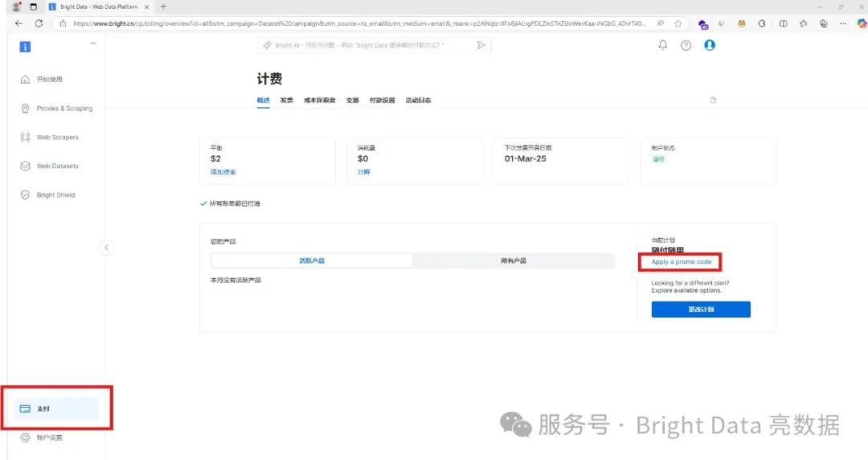Switch to the 成本探索者 tab
This screenshot has width=868, height=460.
click(319, 101)
